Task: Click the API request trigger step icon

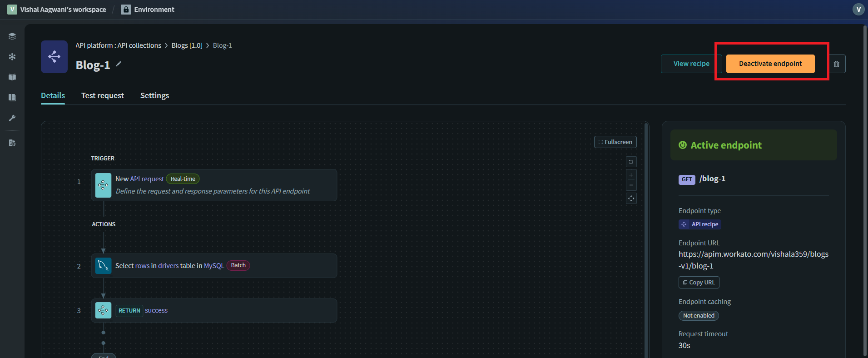Action: click(x=103, y=185)
